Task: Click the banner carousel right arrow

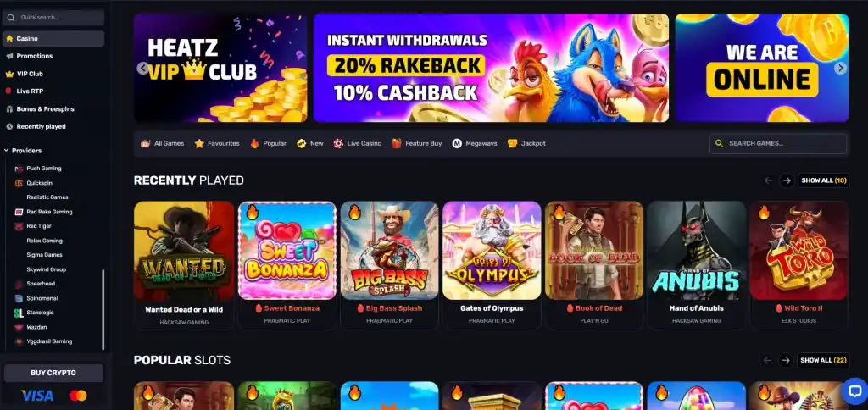Action: 840,68
